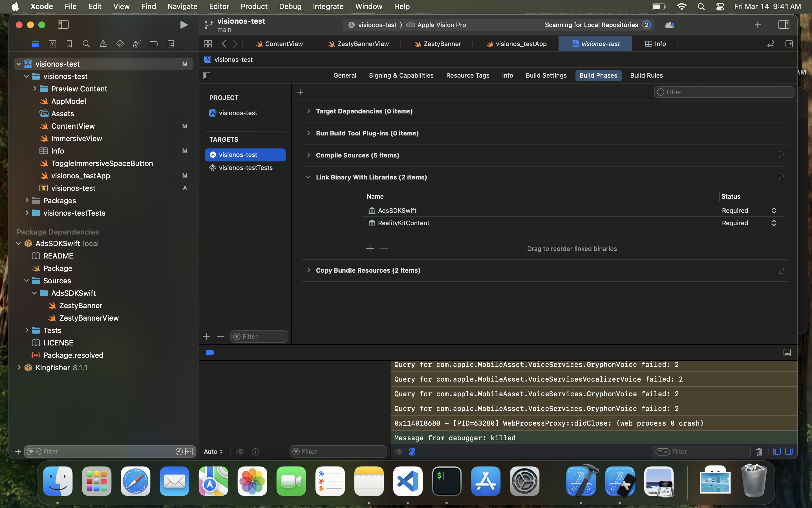Open the Bookmark navigator icon

click(69, 44)
